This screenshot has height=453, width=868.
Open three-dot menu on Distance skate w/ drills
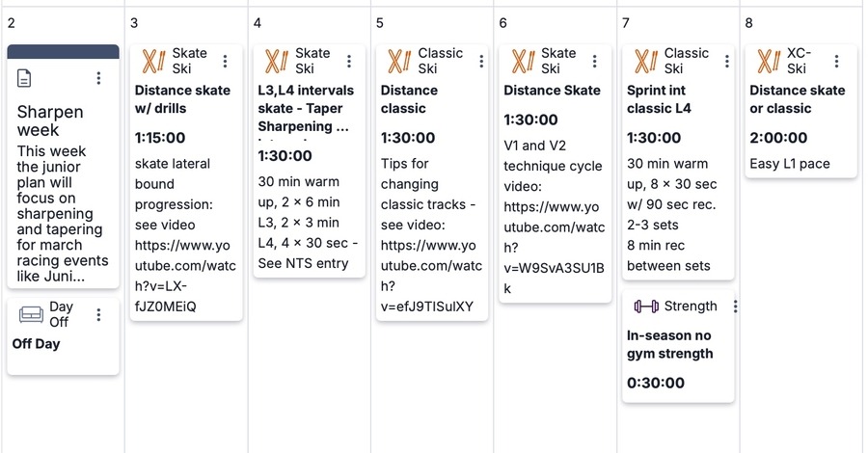tap(226, 62)
